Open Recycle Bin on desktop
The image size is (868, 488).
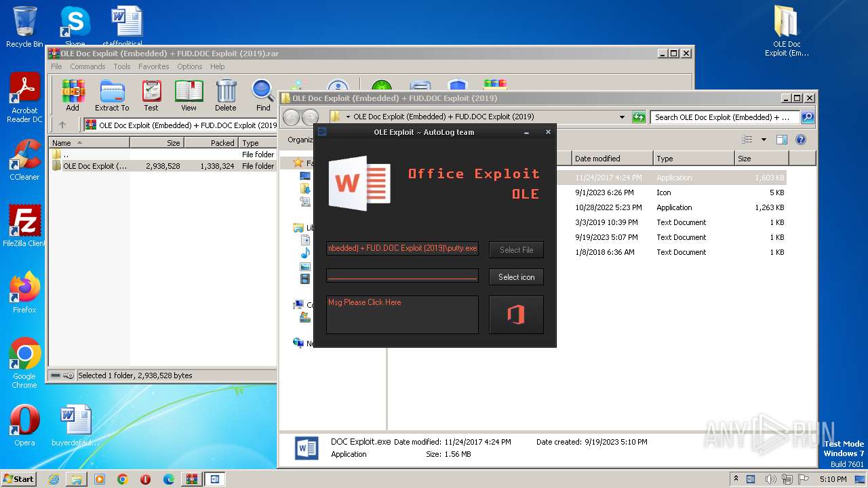click(x=24, y=26)
